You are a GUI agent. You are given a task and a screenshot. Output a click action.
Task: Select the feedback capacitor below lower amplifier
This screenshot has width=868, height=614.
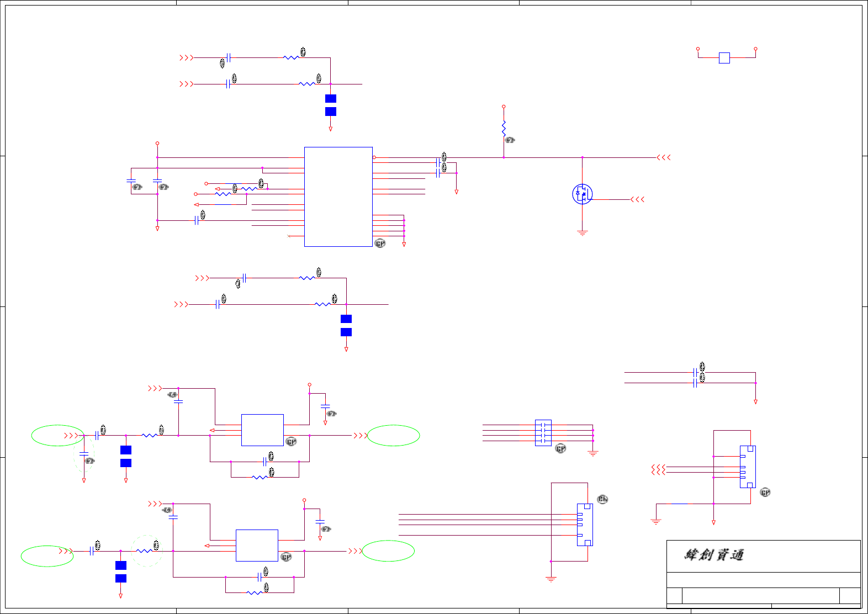pyautogui.click(x=260, y=577)
